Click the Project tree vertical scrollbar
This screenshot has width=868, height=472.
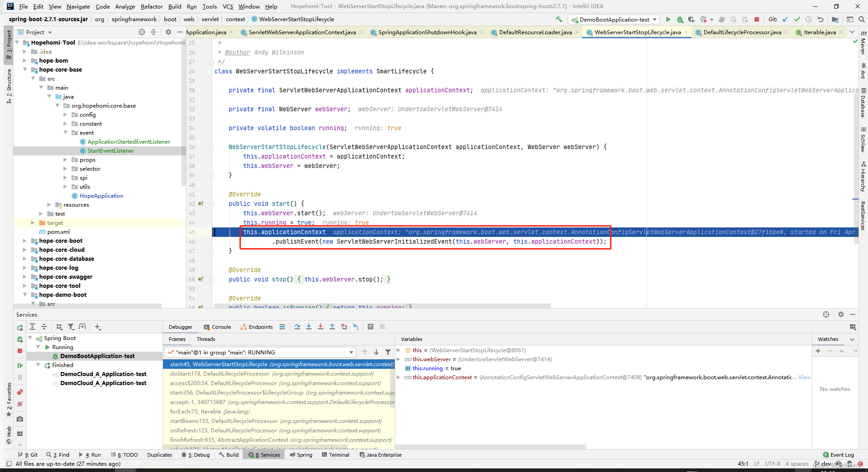click(183, 113)
